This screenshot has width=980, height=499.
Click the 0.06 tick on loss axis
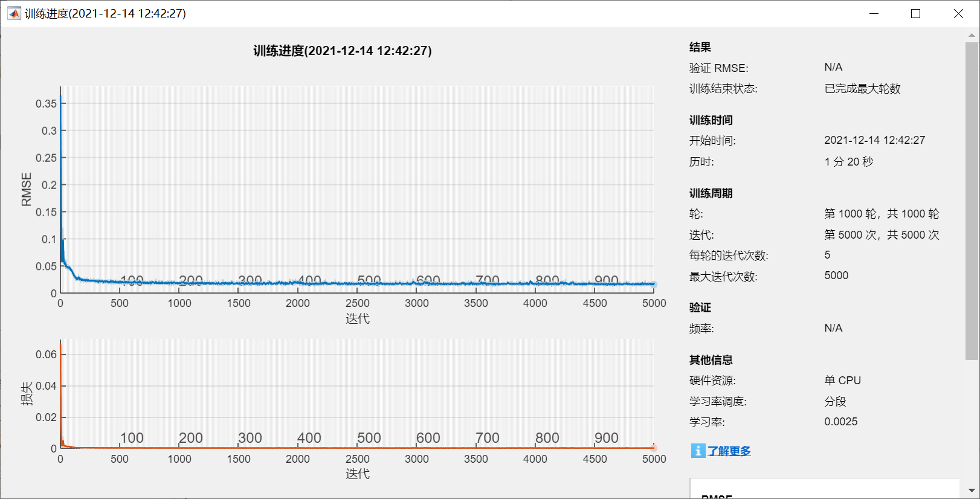(x=46, y=355)
